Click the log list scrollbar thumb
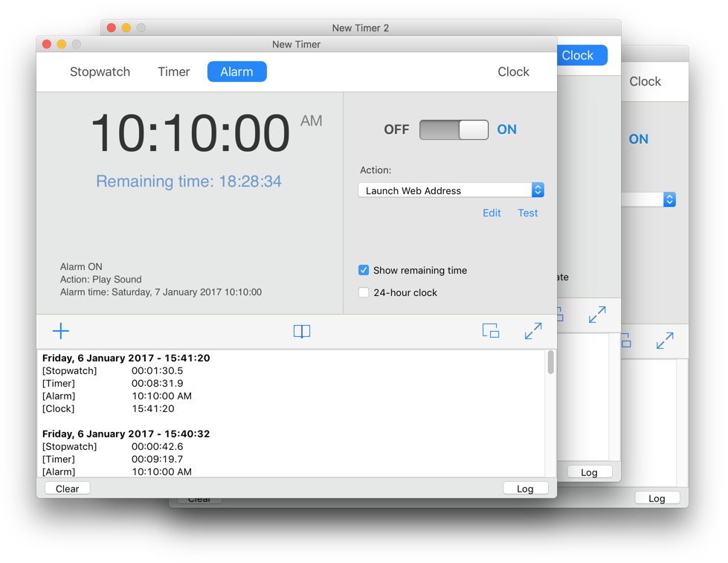Image resolution: width=728 pixels, height=563 pixels. [x=550, y=362]
